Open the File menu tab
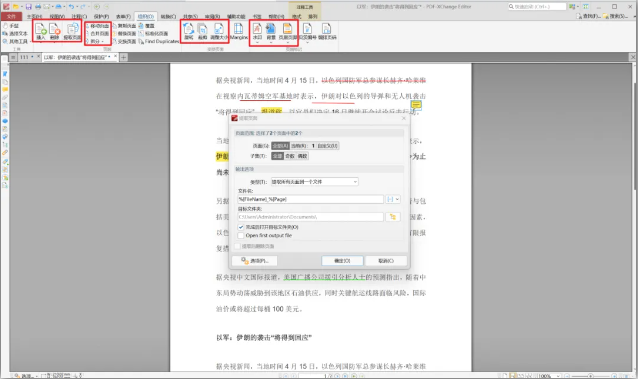This screenshot has width=638, height=379. click(11, 16)
